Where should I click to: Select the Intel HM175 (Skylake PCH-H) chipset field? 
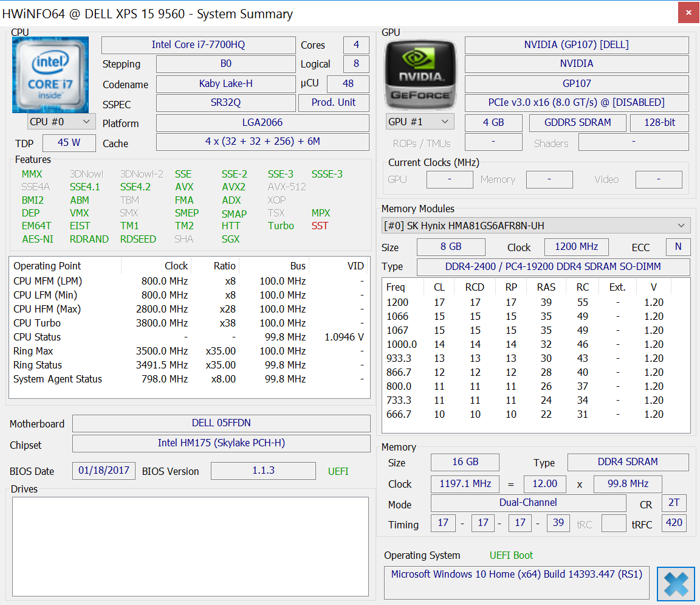pos(221,443)
